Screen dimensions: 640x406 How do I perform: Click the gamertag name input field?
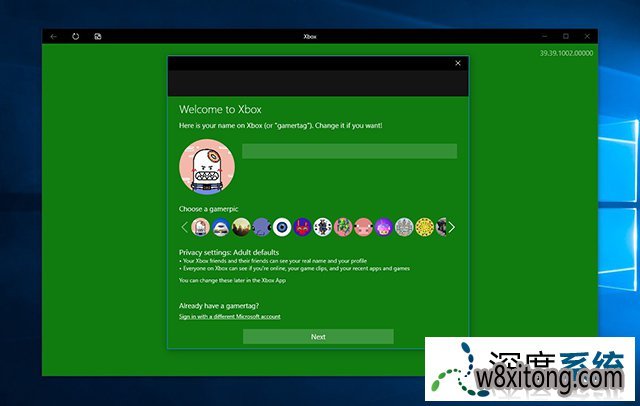pyautogui.click(x=349, y=151)
